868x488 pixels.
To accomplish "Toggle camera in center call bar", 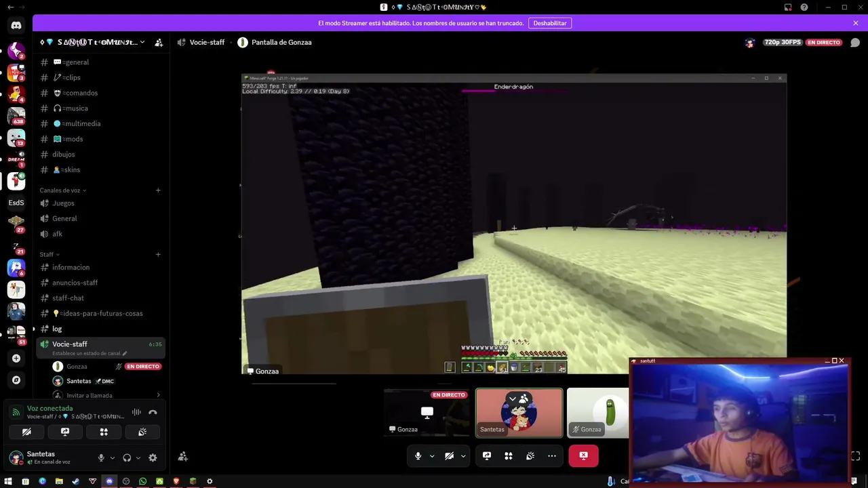I will tap(449, 456).
